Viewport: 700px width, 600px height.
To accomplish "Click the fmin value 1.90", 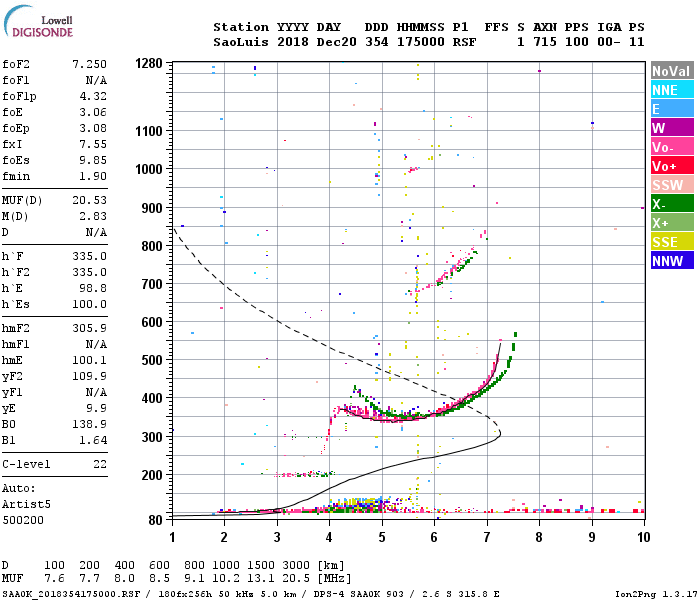I will pyautogui.click(x=93, y=176).
